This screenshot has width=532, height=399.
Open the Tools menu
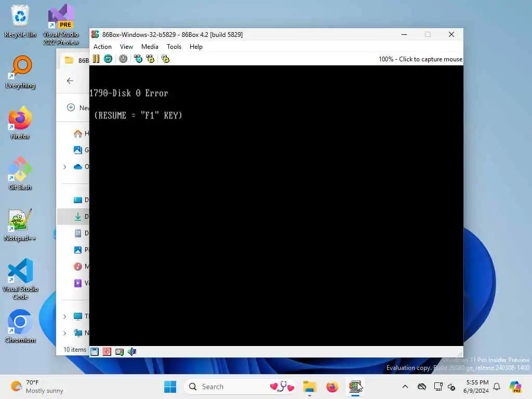pyautogui.click(x=174, y=47)
